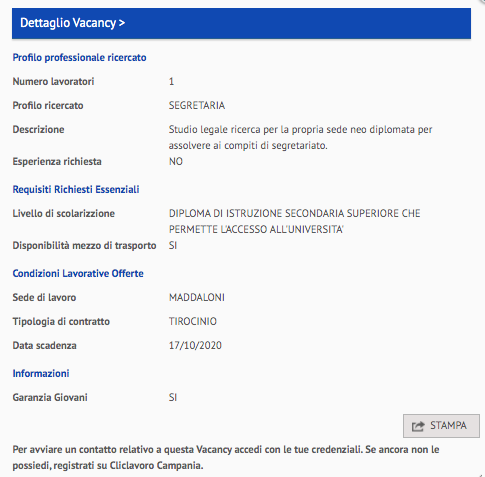Select 'Profilo professionale ricercato' heading
The width and height of the screenshot is (485, 477).
pos(79,58)
